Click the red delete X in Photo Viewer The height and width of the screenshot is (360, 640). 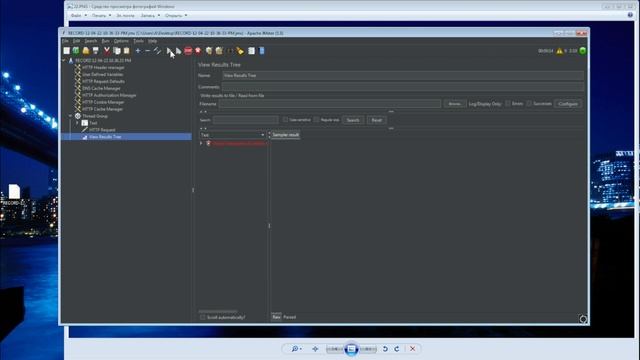[x=412, y=349]
